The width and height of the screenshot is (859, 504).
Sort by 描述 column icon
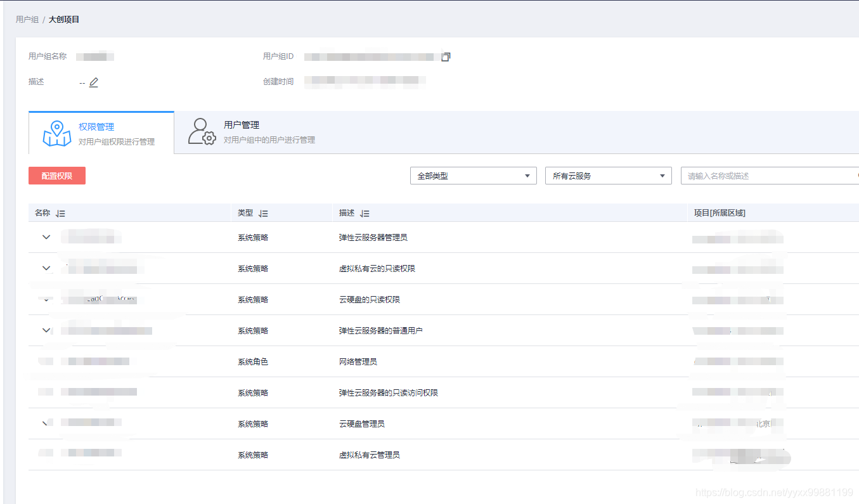click(x=365, y=214)
